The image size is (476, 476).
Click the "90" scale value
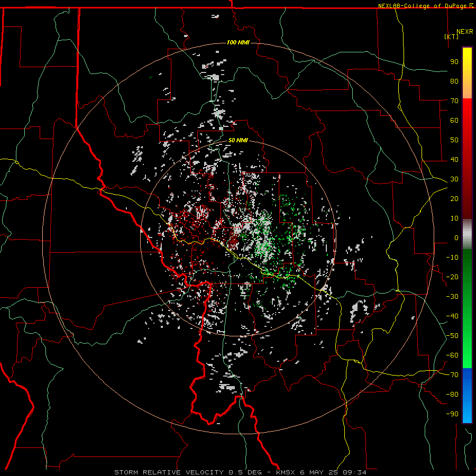454,62
